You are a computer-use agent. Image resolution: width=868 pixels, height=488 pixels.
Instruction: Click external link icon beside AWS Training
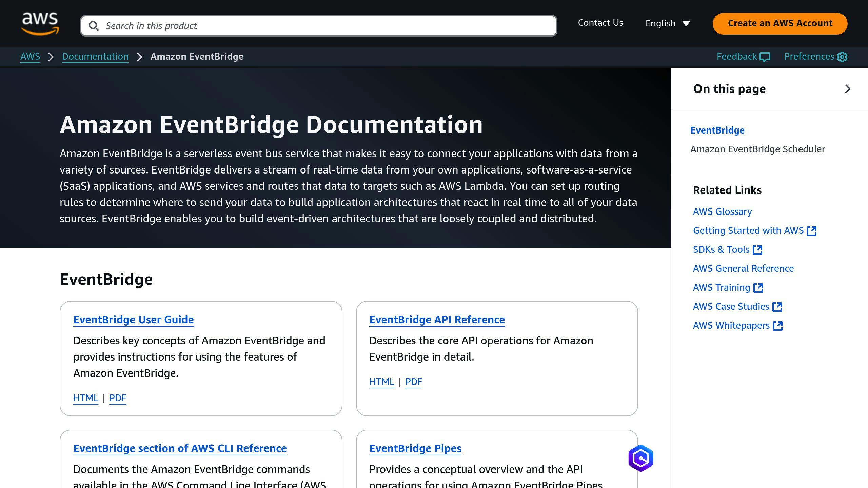pos(758,288)
